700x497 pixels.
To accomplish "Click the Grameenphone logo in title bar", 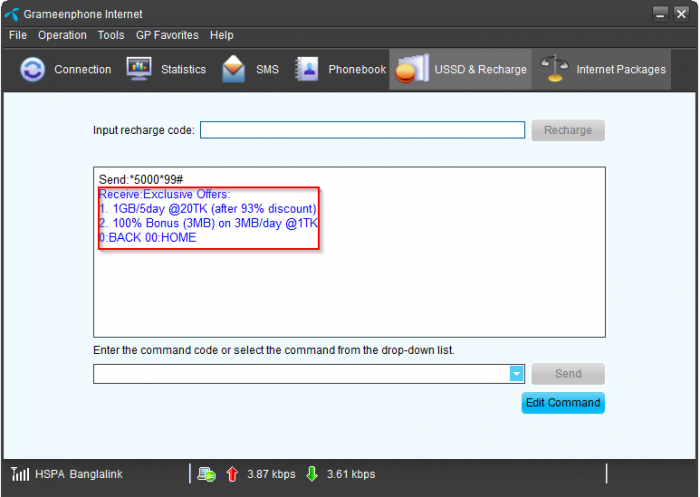I will (12, 14).
